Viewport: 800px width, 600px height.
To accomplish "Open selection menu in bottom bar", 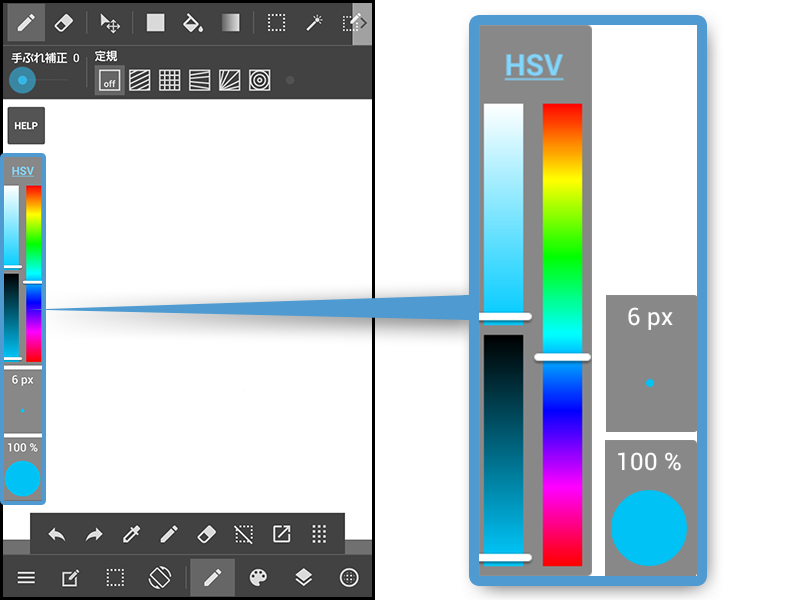I will [x=115, y=578].
